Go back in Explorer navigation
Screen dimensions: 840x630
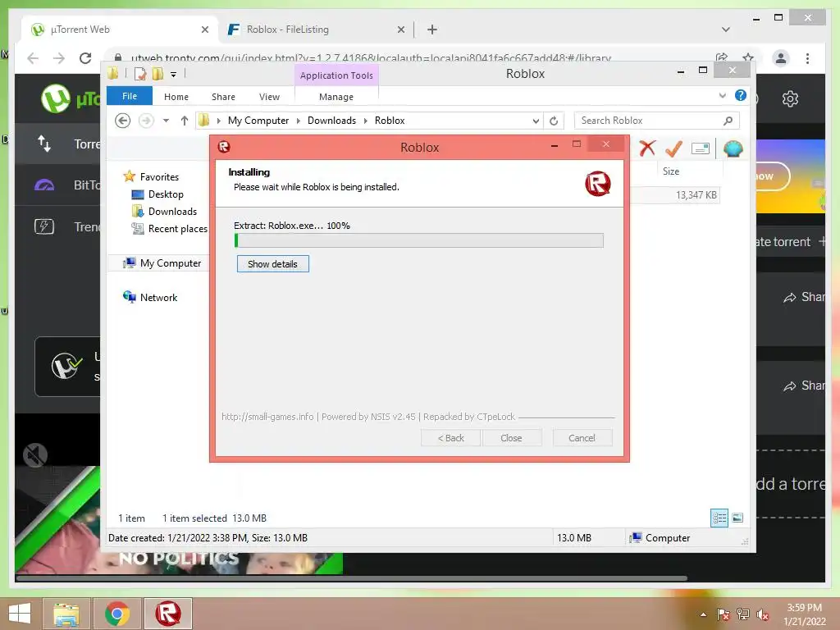click(123, 121)
